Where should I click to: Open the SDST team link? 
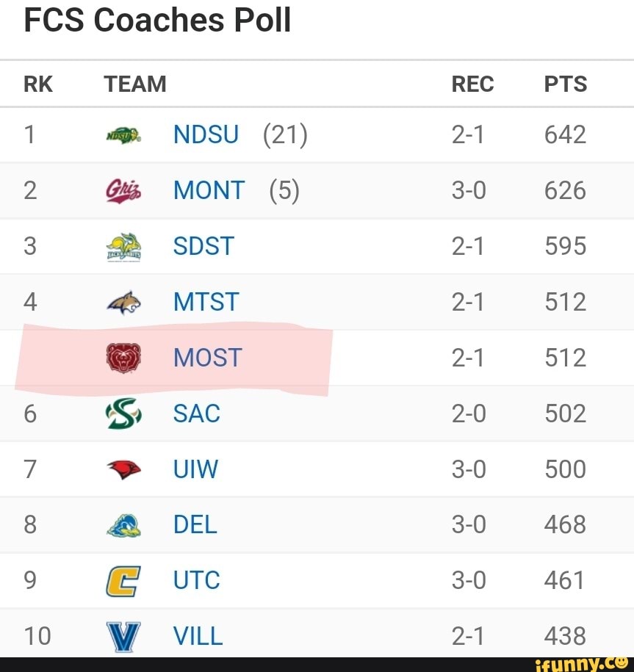tap(203, 247)
